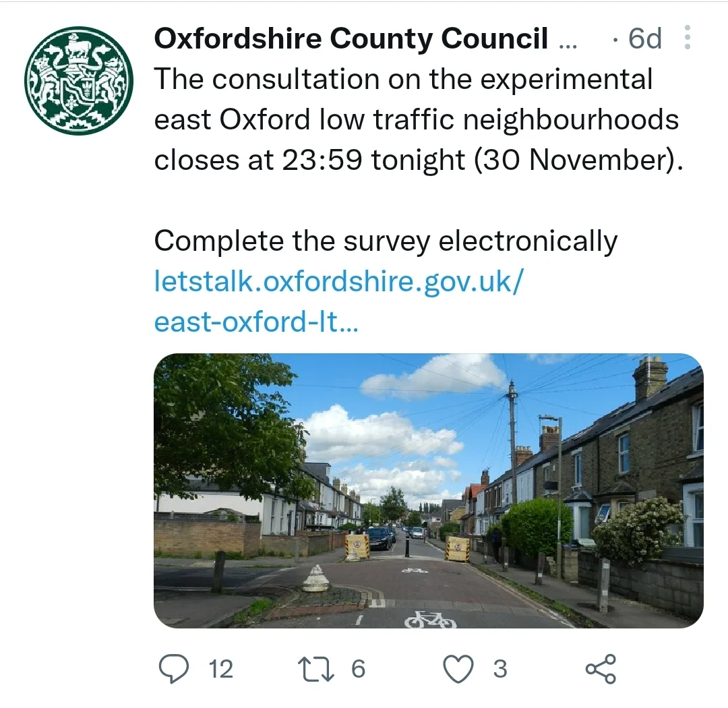This screenshot has width=728, height=708.
Task: Click the reply count number 12
Action: [x=220, y=669]
